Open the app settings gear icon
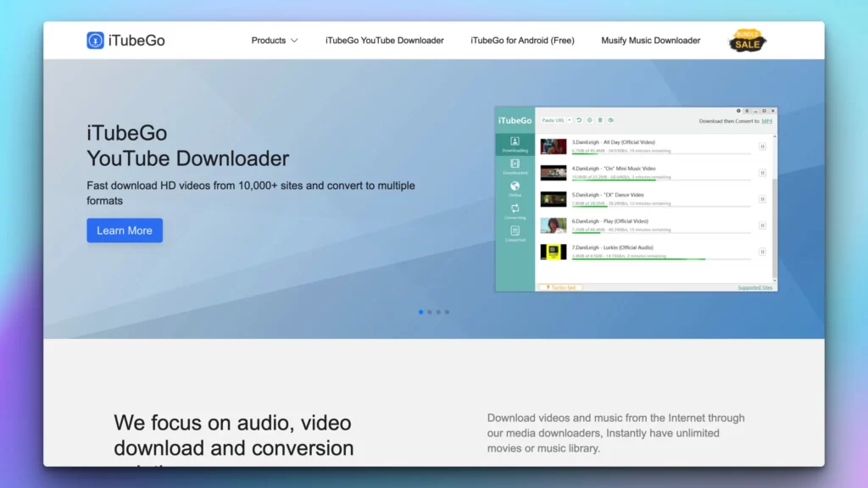The image size is (868, 488). [738, 111]
